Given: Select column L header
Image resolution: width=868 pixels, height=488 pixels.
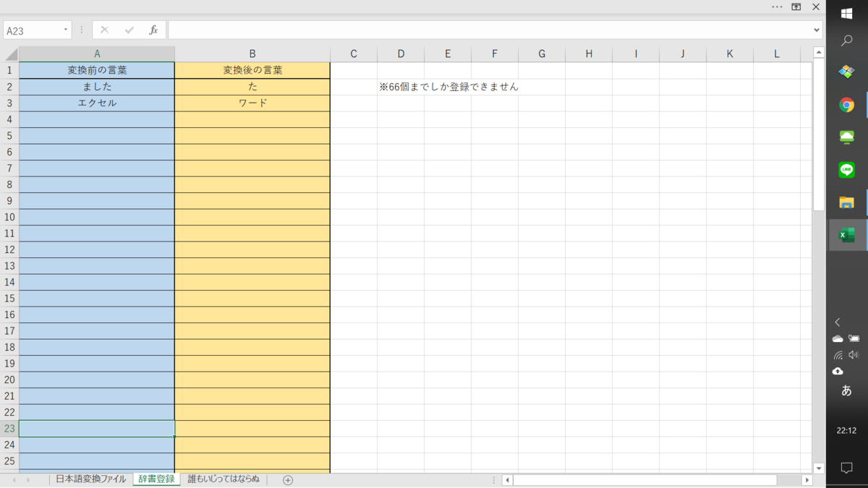Looking at the screenshot, I should coord(777,54).
